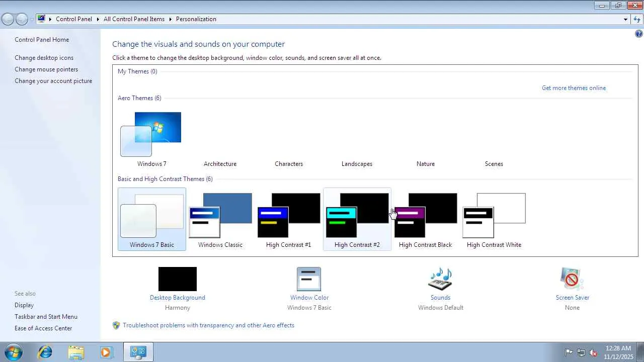The height and width of the screenshot is (362, 644).
Task: Open Control Panel Home link
Action: point(42,40)
